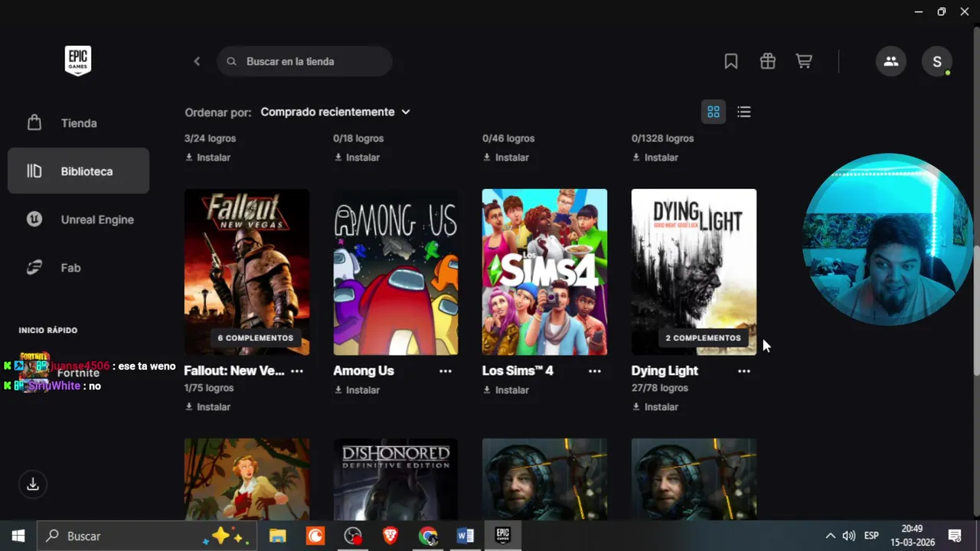980x551 pixels.
Task: Open Brave browser from taskbar
Action: [390, 536]
